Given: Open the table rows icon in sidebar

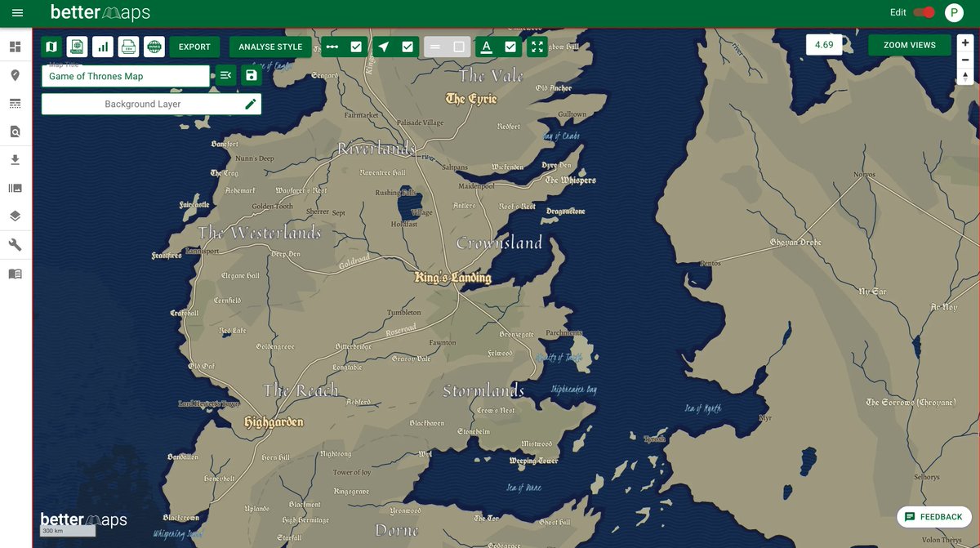Looking at the screenshot, I should [x=15, y=104].
